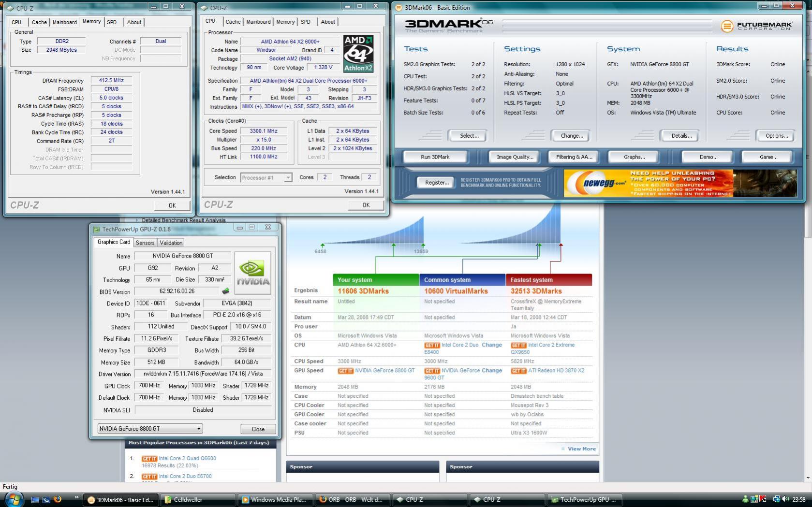Open the Intel Core 2 Quad Q6600 link
812x507 pixels.
(187, 459)
